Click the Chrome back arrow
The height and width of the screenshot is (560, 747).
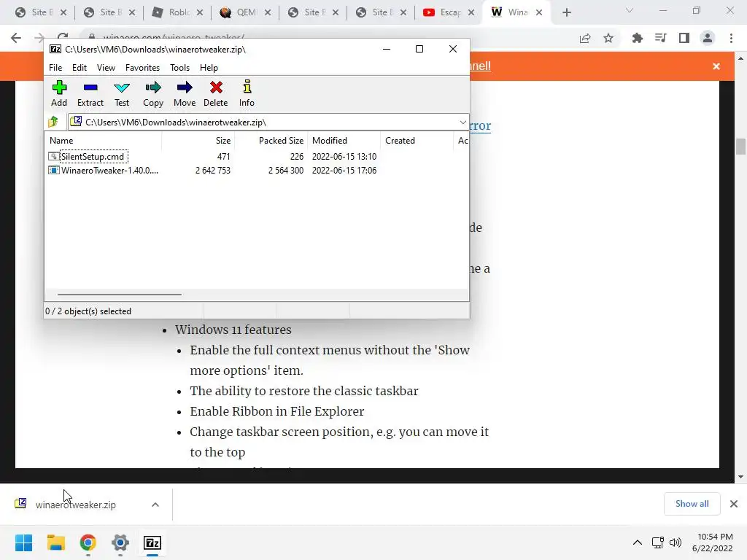tap(16, 38)
